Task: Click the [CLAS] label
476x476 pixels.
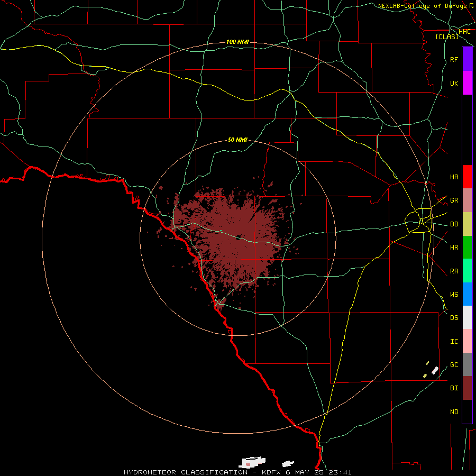Action: click(x=447, y=36)
